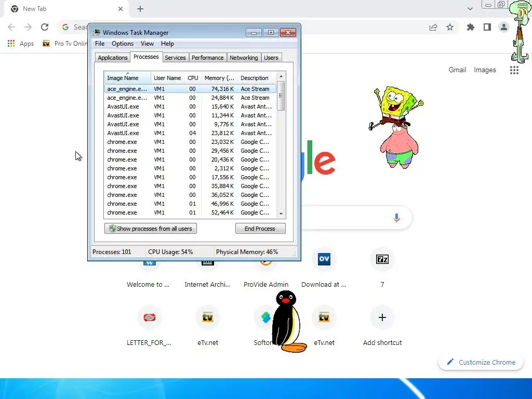
Task: Open the eTv.net shortcut next to Add shortcut
Action: coord(324,326)
